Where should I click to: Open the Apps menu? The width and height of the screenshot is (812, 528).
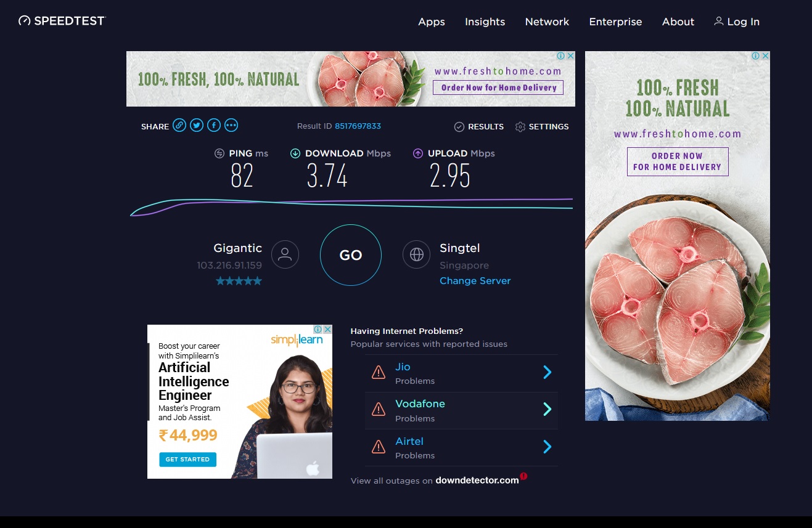(431, 22)
